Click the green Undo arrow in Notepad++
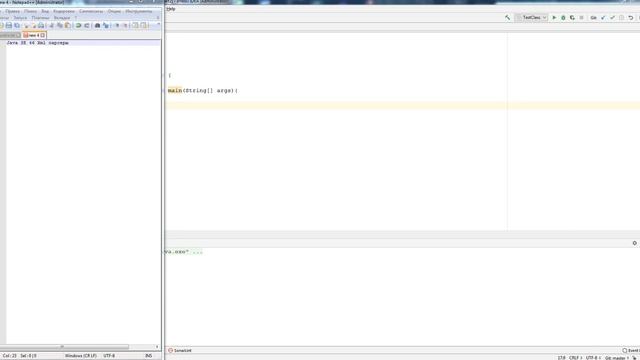This screenshot has width=640, height=360. click(78, 25)
